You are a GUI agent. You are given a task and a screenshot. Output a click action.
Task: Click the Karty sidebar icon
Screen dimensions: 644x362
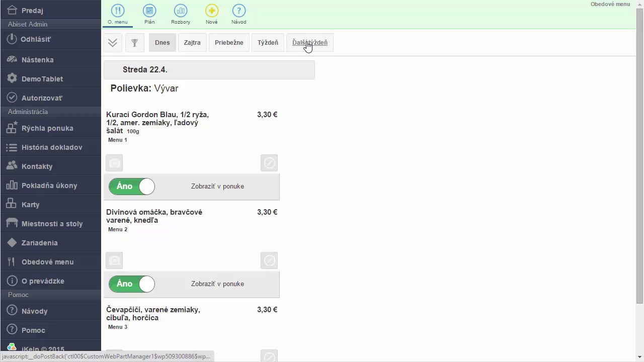(x=12, y=204)
